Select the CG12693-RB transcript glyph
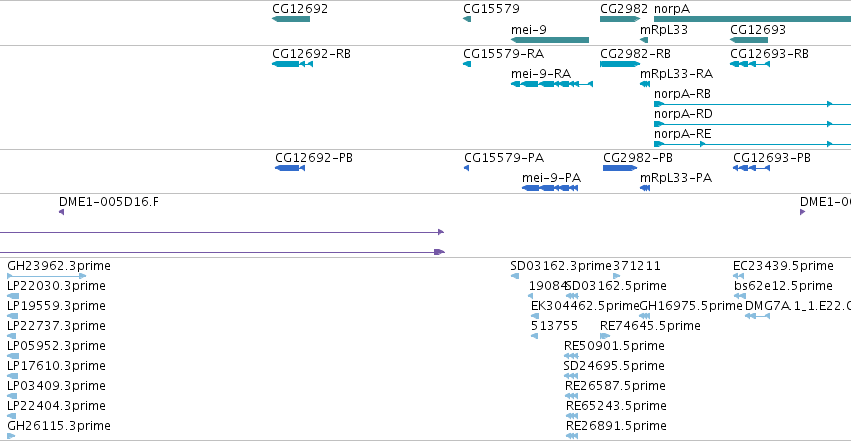 (750, 64)
